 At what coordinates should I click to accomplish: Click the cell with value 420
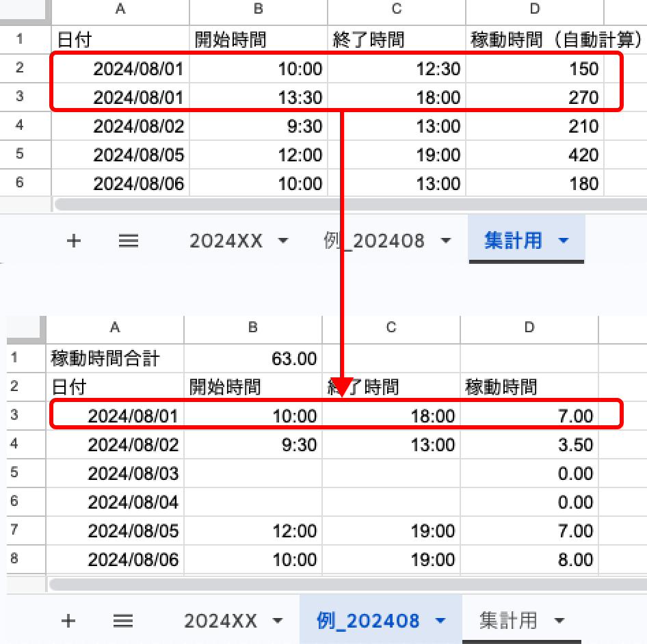tap(535, 155)
